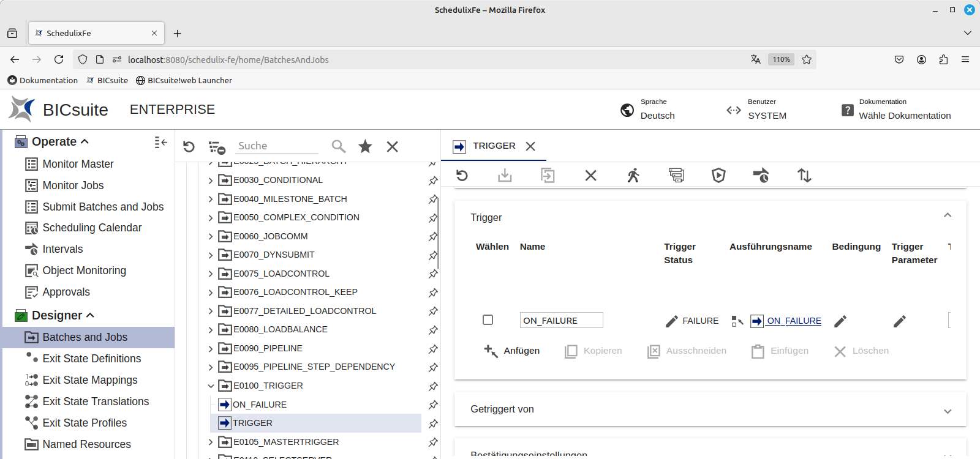980x459 pixels.
Task: Open Dokumentation bookmark in Firefox
Action: 43,80
